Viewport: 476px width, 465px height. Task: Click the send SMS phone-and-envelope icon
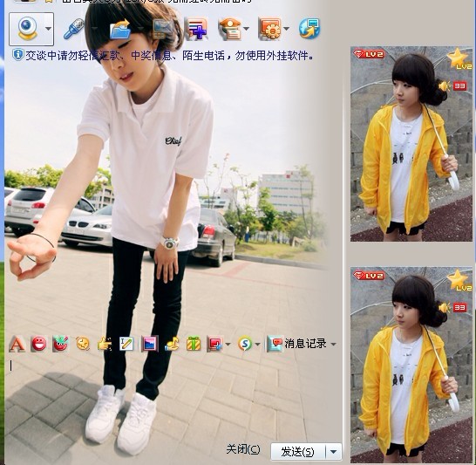pyautogui.click(x=163, y=29)
